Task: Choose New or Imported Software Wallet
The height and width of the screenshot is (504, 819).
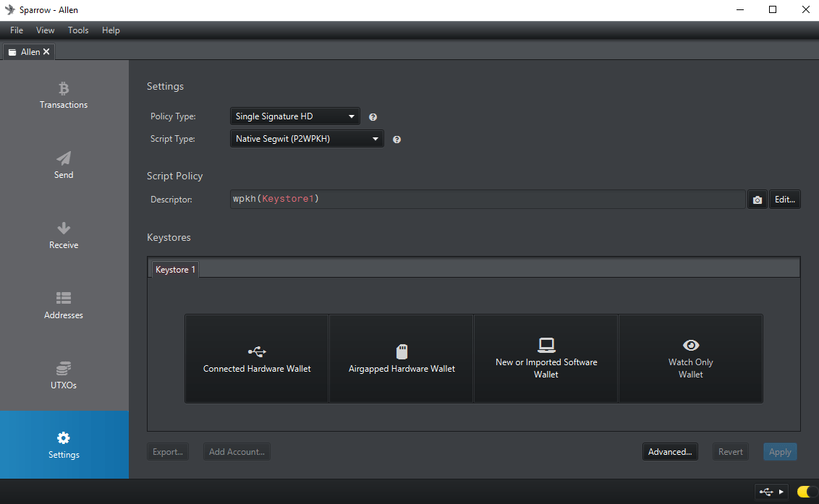Action: [546, 358]
